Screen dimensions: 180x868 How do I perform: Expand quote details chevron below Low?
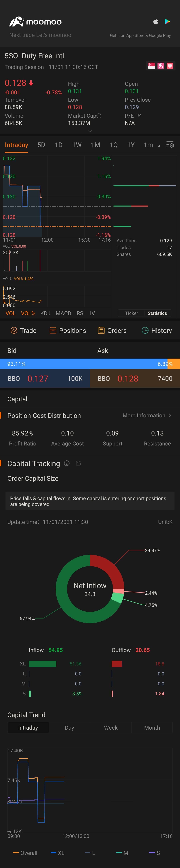click(90, 131)
